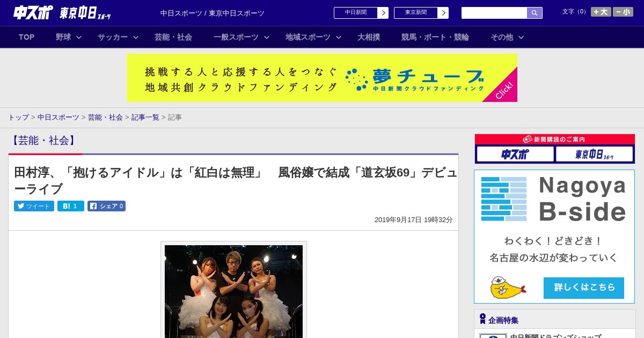Screen dimensions: 644x338
Task: Expand the 一般スポーツ dropdown chevron
Action: (267, 37)
